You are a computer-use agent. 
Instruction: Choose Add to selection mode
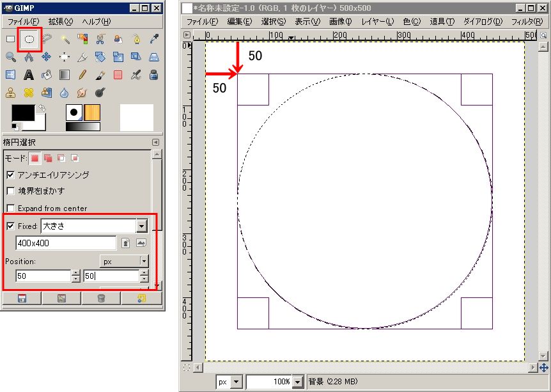pyautogui.click(x=48, y=158)
